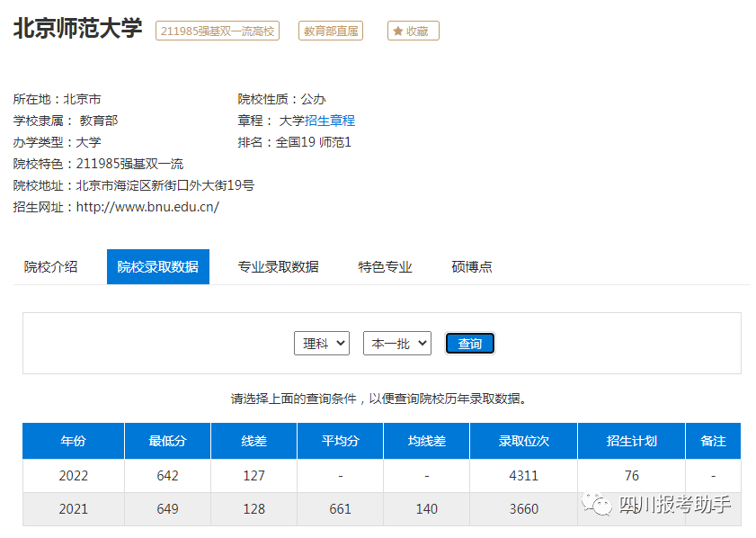Click the 3660 admission rank cell

click(523, 509)
